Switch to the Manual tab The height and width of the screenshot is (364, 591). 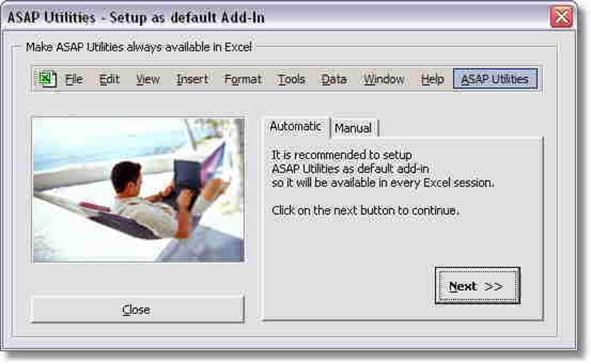(x=353, y=128)
